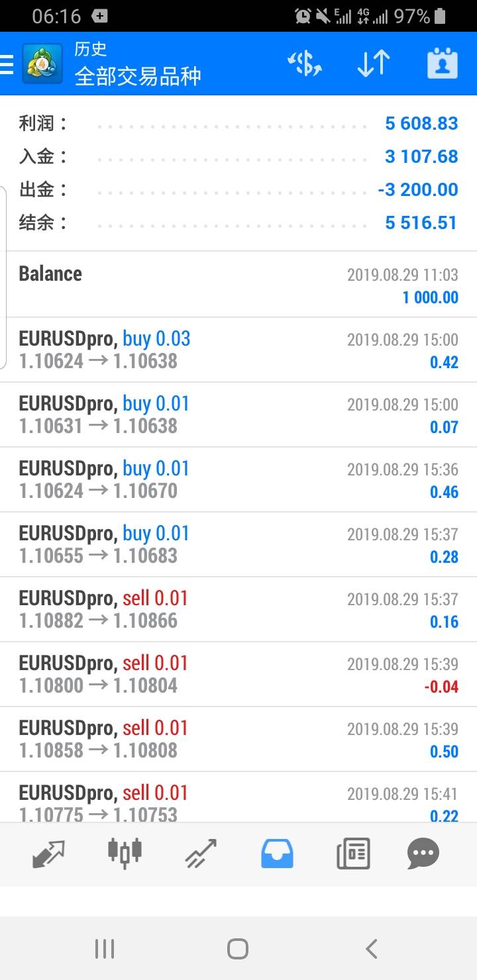Open Android recent apps button
This screenshot has width=477, height=980.
click(105, 949)
